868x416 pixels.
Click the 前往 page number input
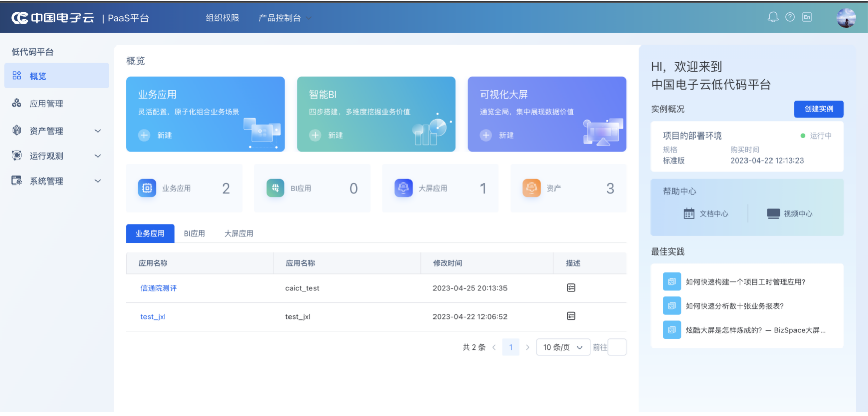(x=617, y=347)
